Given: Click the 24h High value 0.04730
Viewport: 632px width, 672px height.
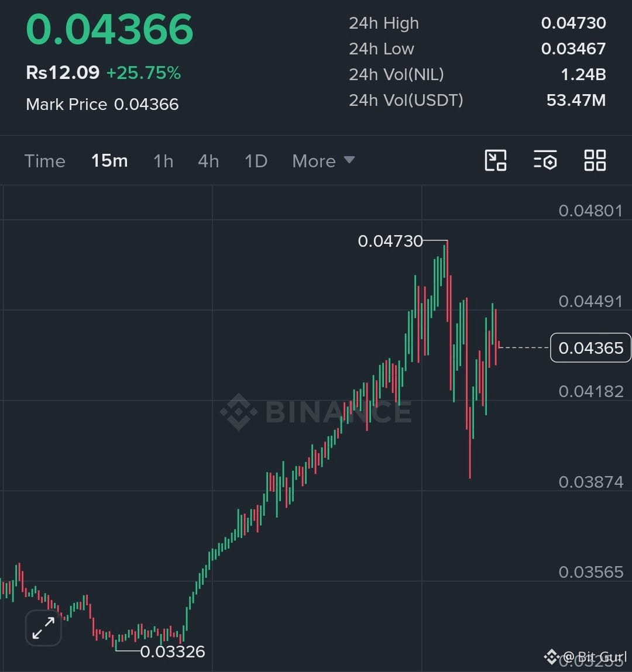Looking at the screenshot, I should 573,23.
